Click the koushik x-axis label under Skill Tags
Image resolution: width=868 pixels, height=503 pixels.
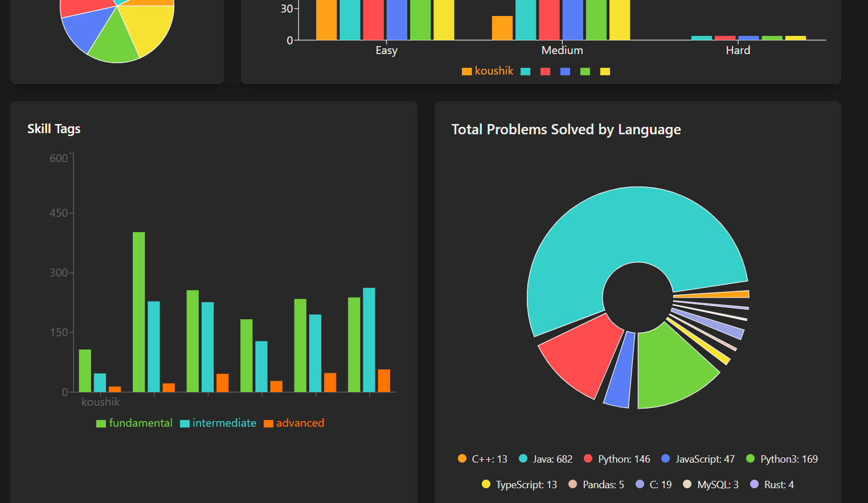click(101, 402)
